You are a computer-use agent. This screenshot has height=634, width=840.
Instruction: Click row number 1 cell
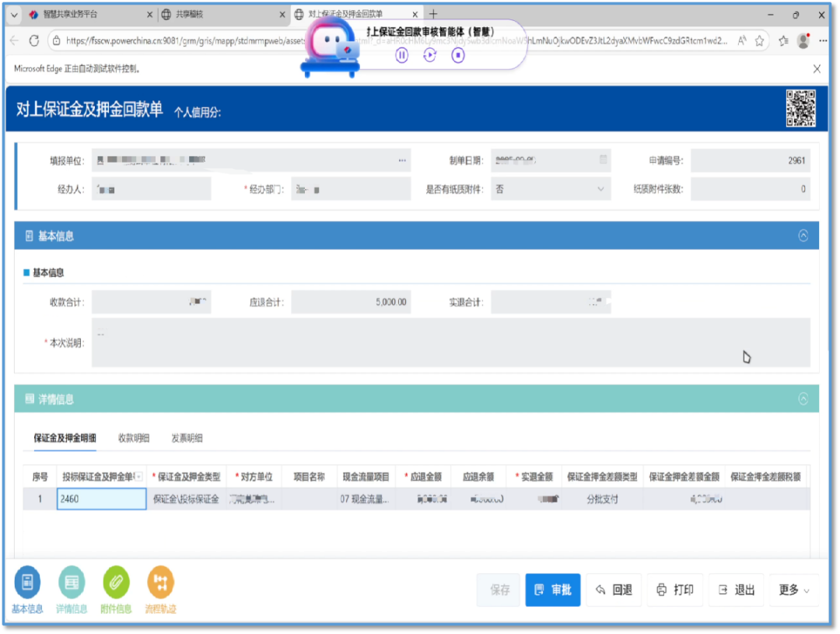pyautogui.click(x=40, y=499)
